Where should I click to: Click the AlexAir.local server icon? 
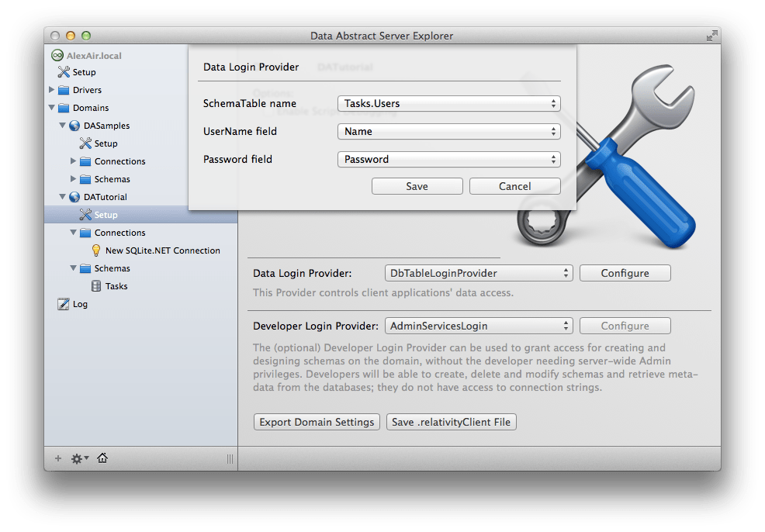57,56
